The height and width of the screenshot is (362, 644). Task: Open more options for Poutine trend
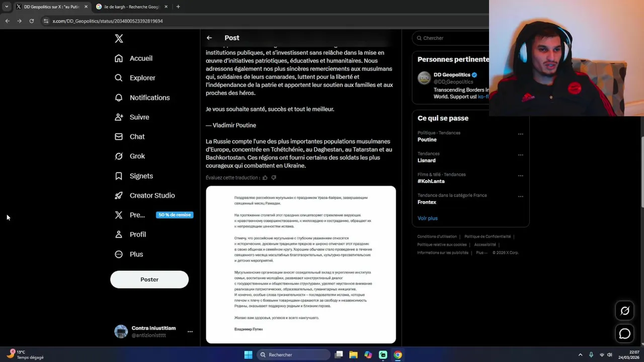(521, 134)
